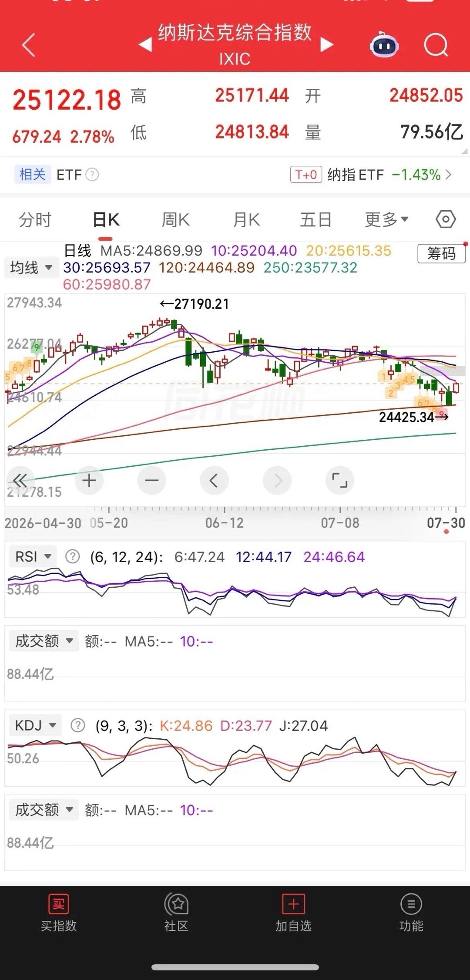Open 纳指ETF chevron link
Image resolution: width=470 pixels, height=980 pixels.
coord(449,175)
